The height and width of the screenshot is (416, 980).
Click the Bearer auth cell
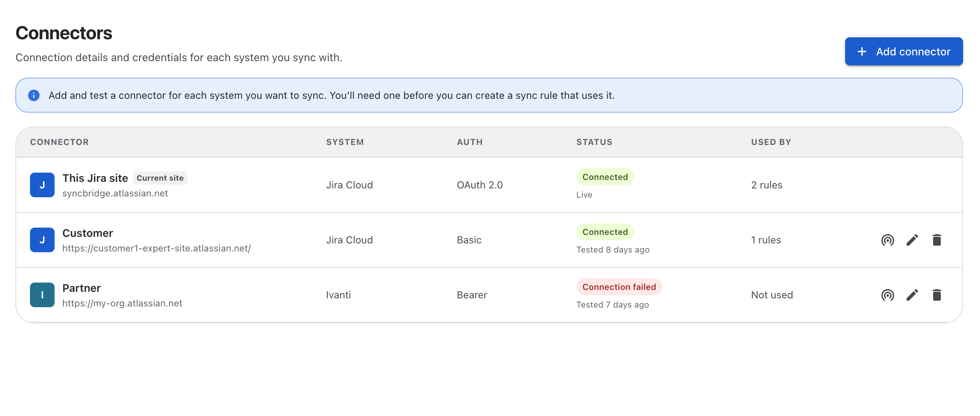coord(472,295)
